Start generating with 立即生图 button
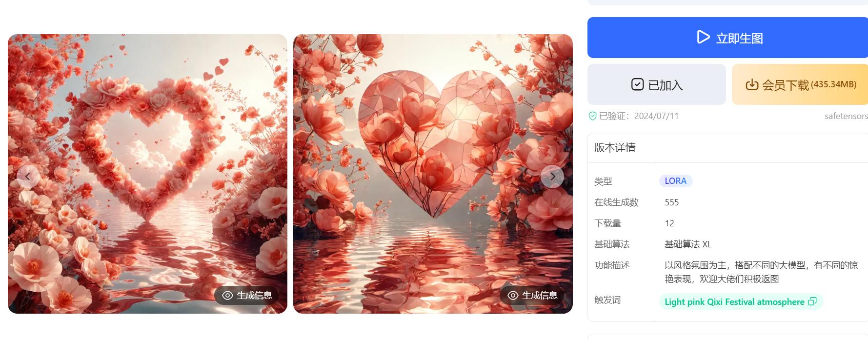Screen dimensions: 868x340 tap(727, 38)
